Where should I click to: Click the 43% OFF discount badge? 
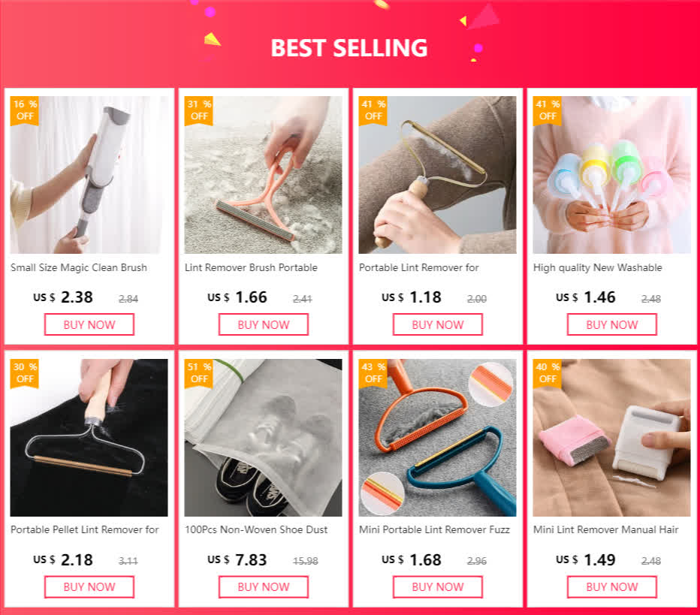pyautogui.click(x=373, y=373)
